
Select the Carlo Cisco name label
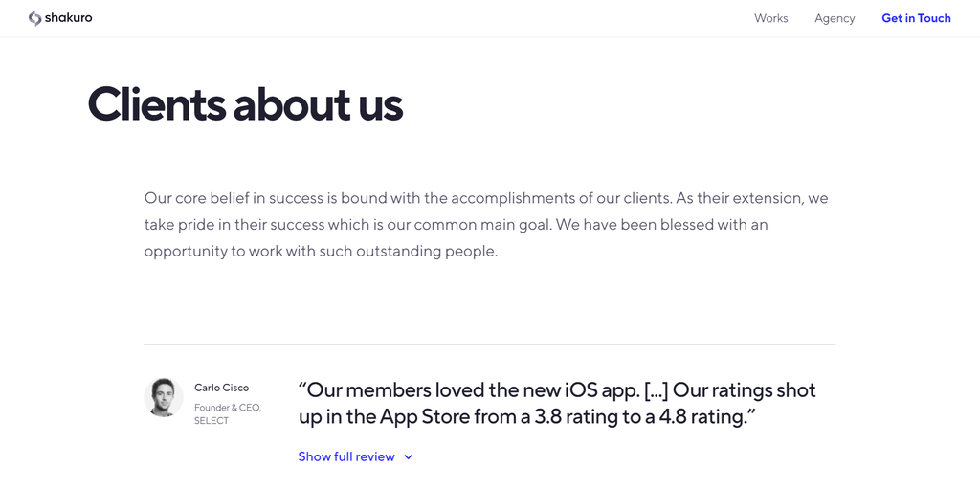221,388
